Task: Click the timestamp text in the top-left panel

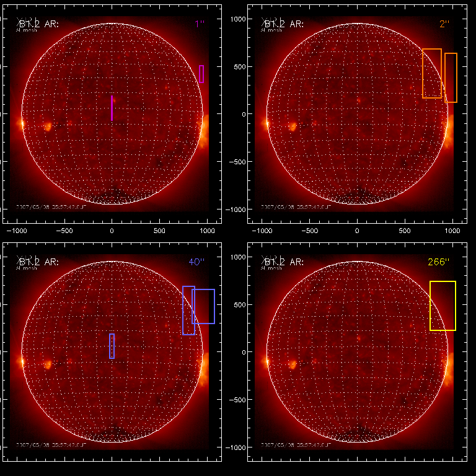Action: click(50, 206)
